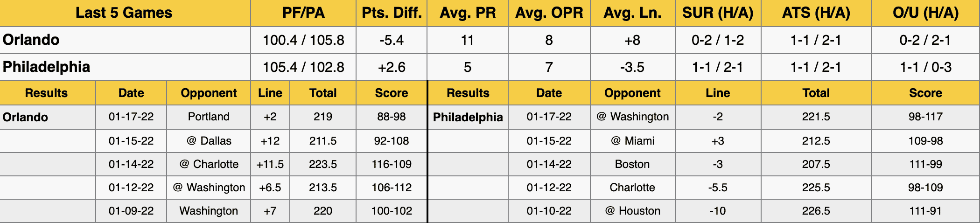This screenshot has height=223, width=980.
Task: Select the Avg. PR header
Action: pyautogui.click(x=468, y=13)
